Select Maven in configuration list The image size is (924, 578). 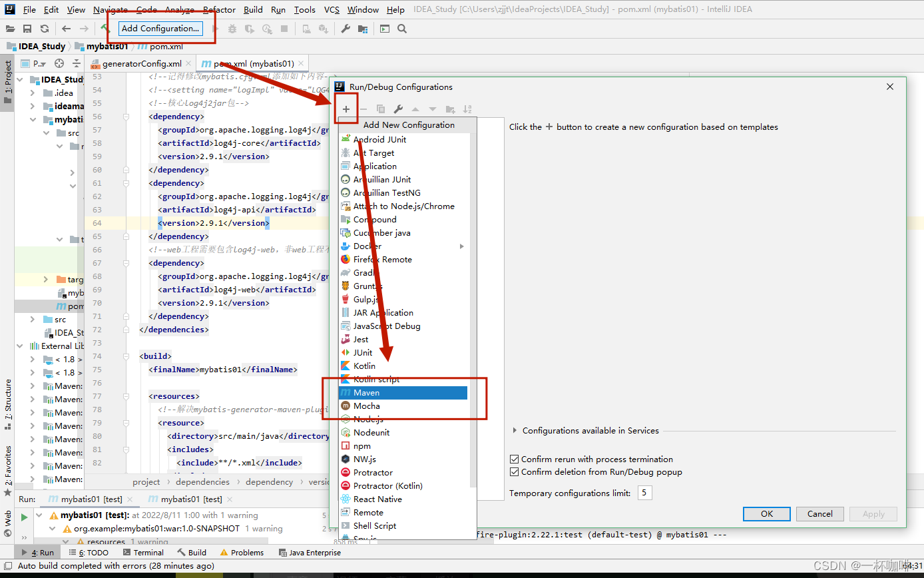coord(403,393)
